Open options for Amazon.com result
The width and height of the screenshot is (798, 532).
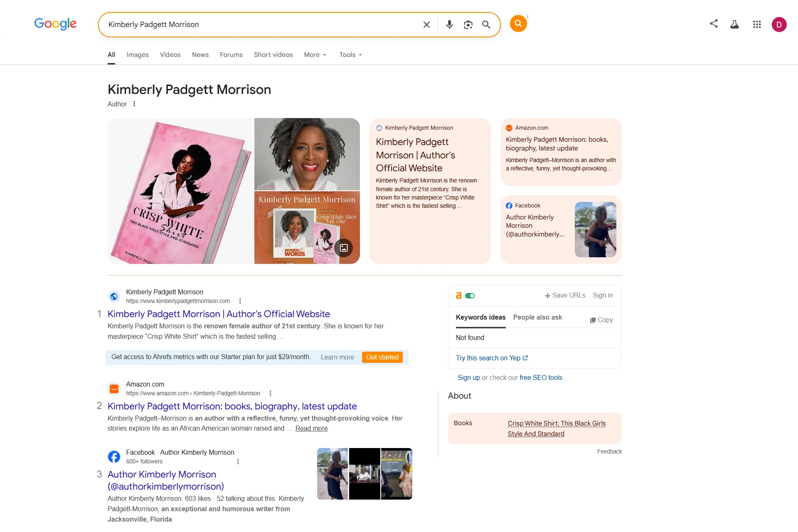tap(270, 393)
